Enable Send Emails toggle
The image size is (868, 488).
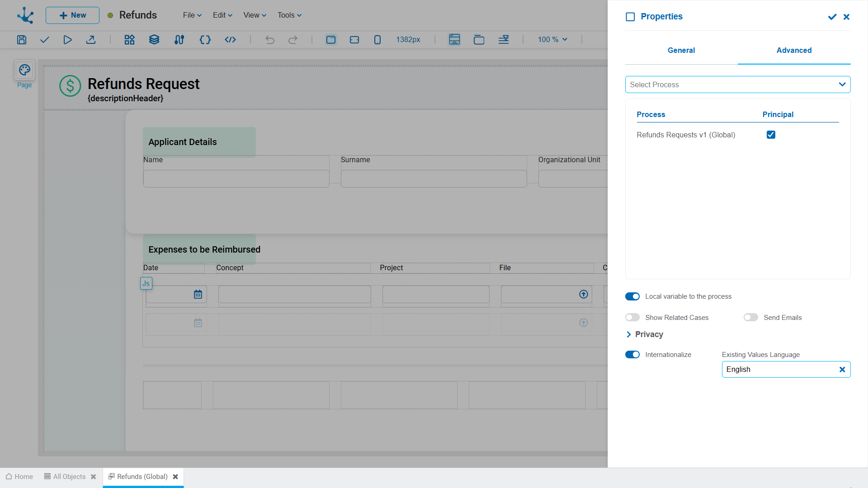coord(750,317)
